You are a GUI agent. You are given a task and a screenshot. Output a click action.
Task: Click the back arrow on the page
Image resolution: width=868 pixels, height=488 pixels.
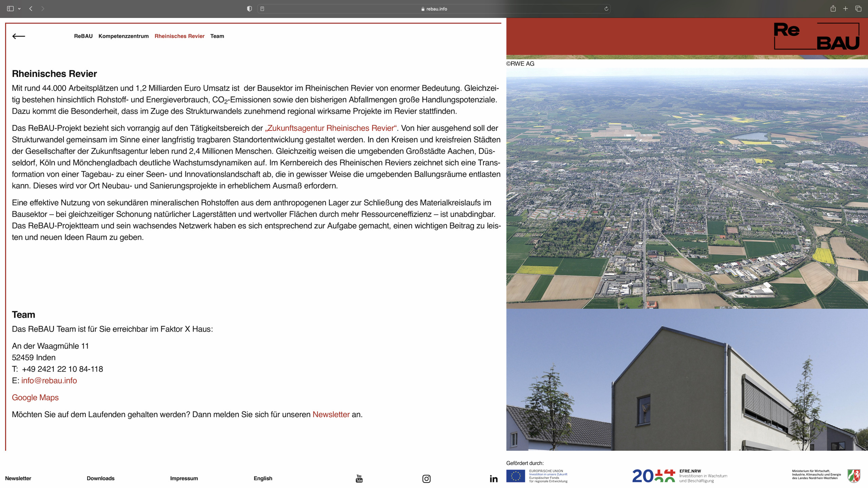pos(19,36)
